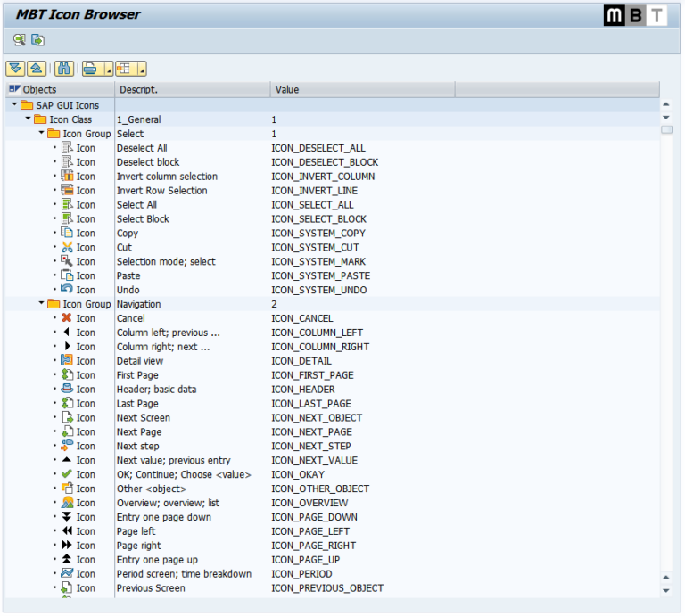Select the Overview icon row
Image resolution: width=685 pixels, height=616 pixels.
click(x=143, y=503)
